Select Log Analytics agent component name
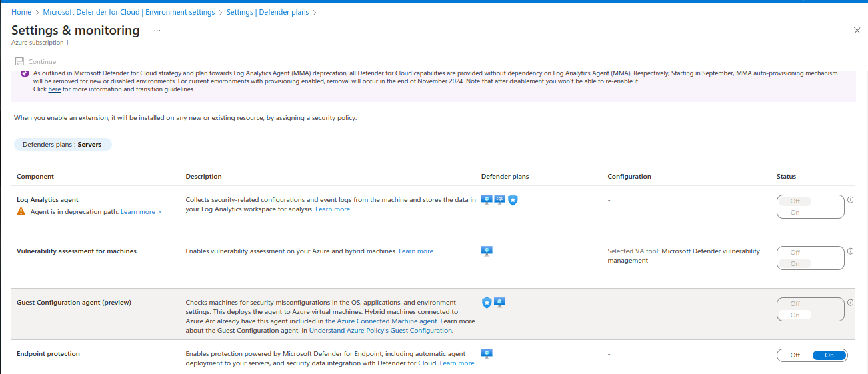Screen dimensions: 868x374 pos(47,200)
